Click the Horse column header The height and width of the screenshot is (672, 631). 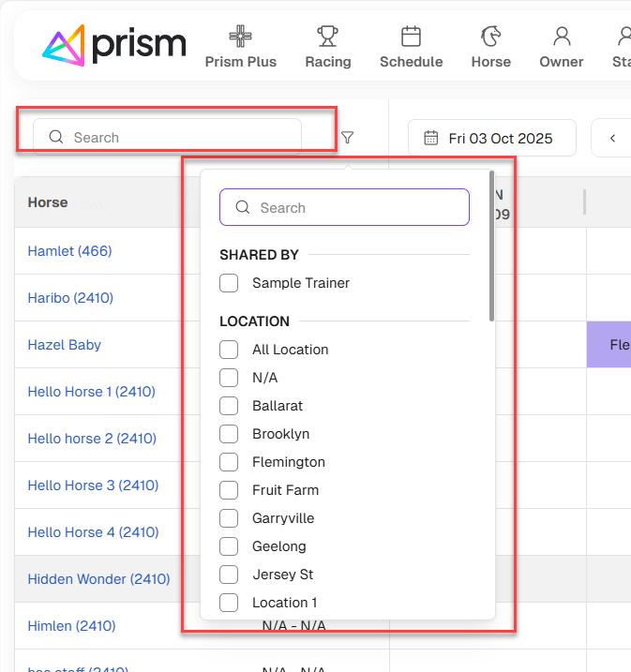(x=48, y=202)
